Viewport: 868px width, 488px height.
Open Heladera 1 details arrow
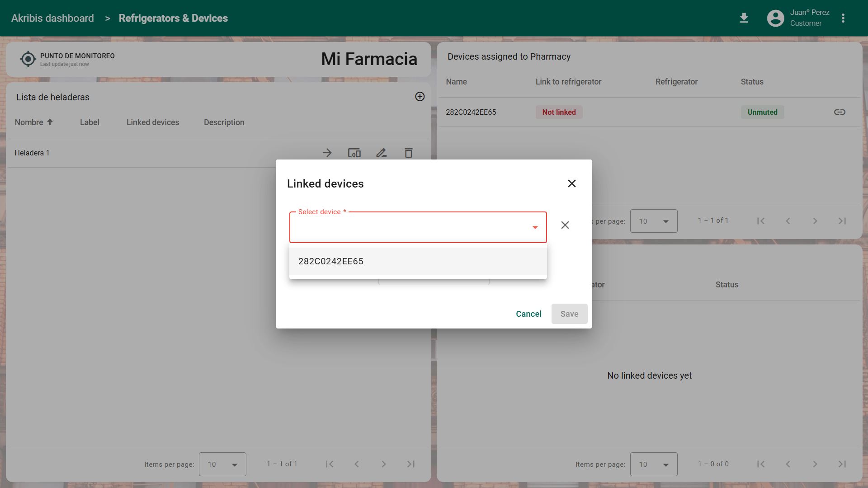(x=327, y=153)
